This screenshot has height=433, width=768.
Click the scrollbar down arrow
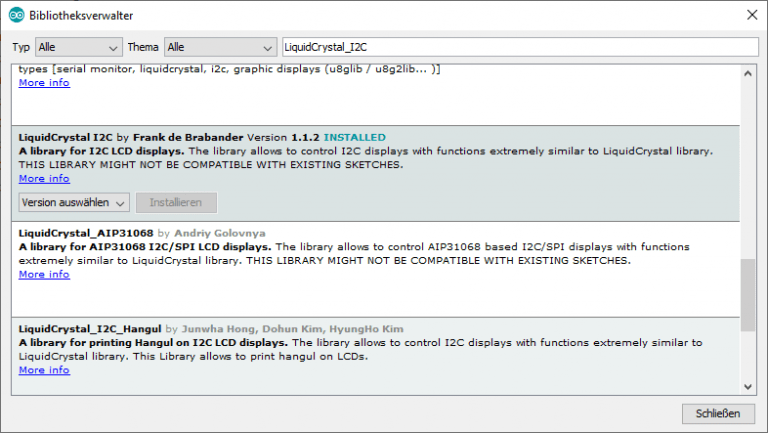click(749, 386)
